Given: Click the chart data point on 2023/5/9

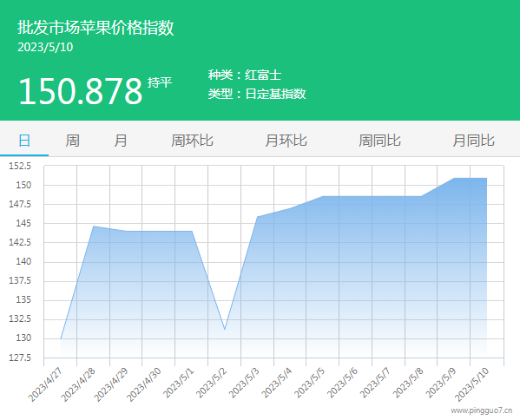Looking at the screenshot, I should click(x=454, y=179).
